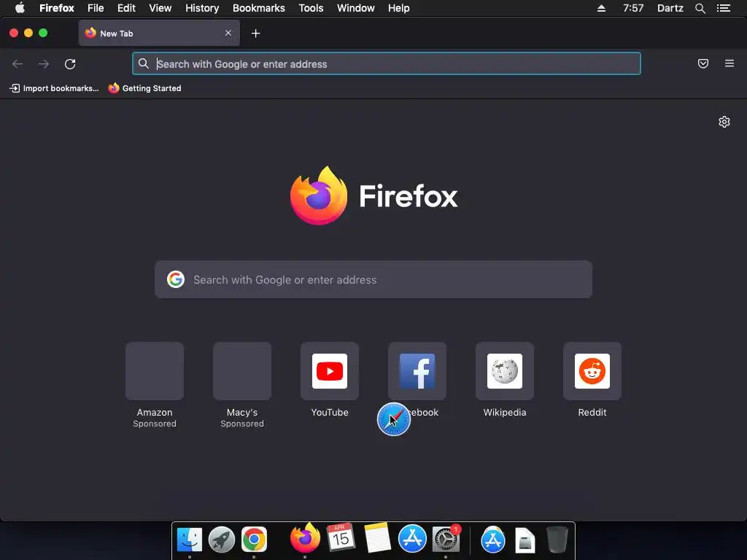747x560 pixels.
Task: Open Calendar from the Dock
Action: pyautogui.click(x=340, y=537)
